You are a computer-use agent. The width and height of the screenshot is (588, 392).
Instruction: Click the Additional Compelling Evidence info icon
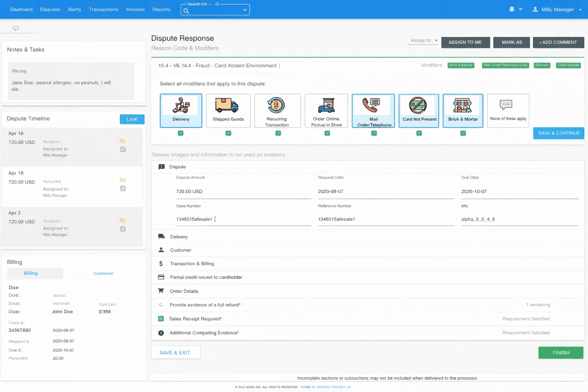coord(161,333)
